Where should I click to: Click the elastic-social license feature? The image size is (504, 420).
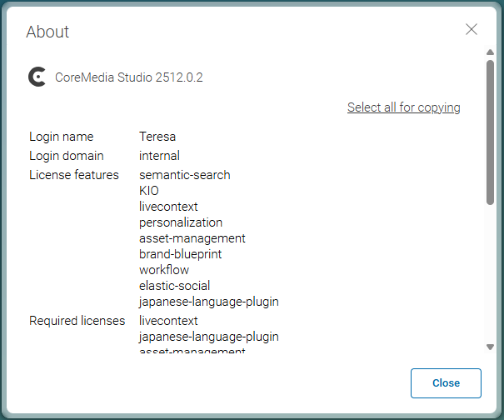[x=174, y=286]
